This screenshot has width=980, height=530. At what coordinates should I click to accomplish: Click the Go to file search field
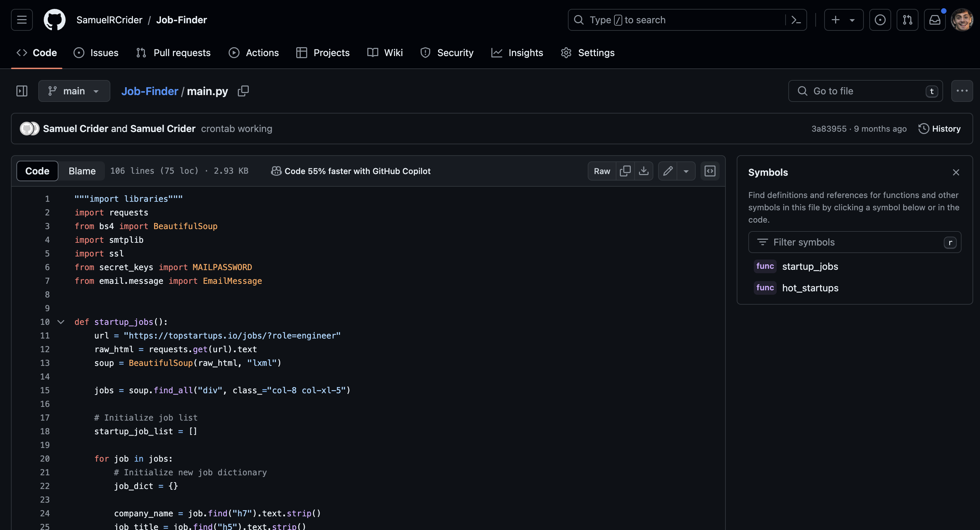tap(866, 91)
